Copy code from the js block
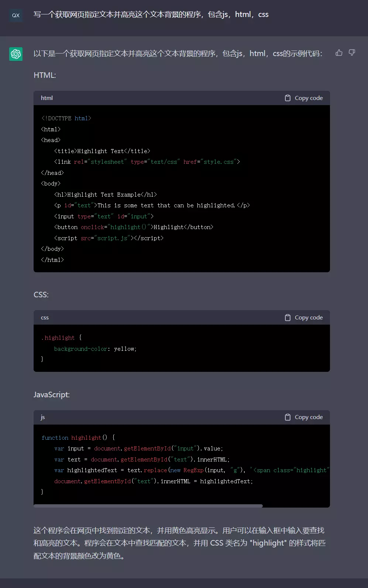 (x=304, y=417)
